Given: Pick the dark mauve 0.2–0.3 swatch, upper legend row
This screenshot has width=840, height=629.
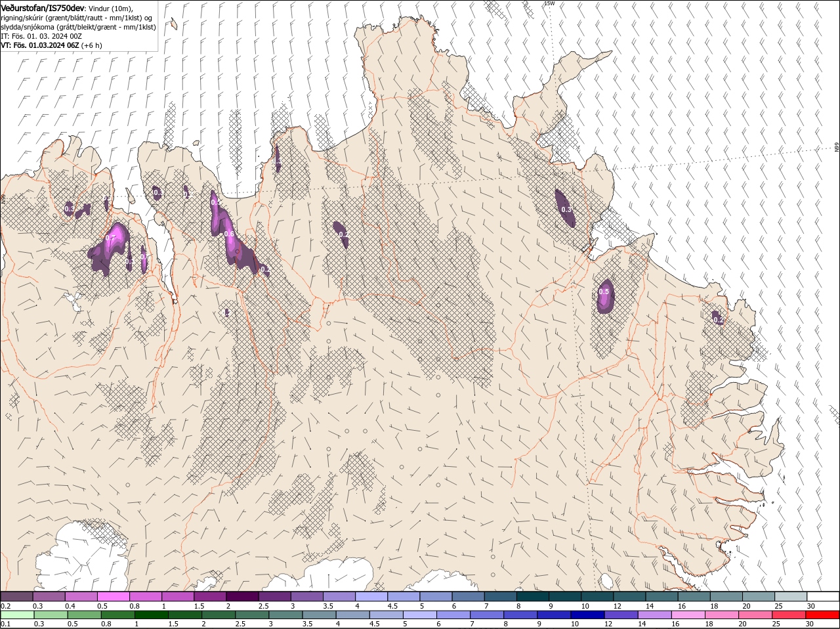Looking at the screenshot, I should tap(16, 596).
